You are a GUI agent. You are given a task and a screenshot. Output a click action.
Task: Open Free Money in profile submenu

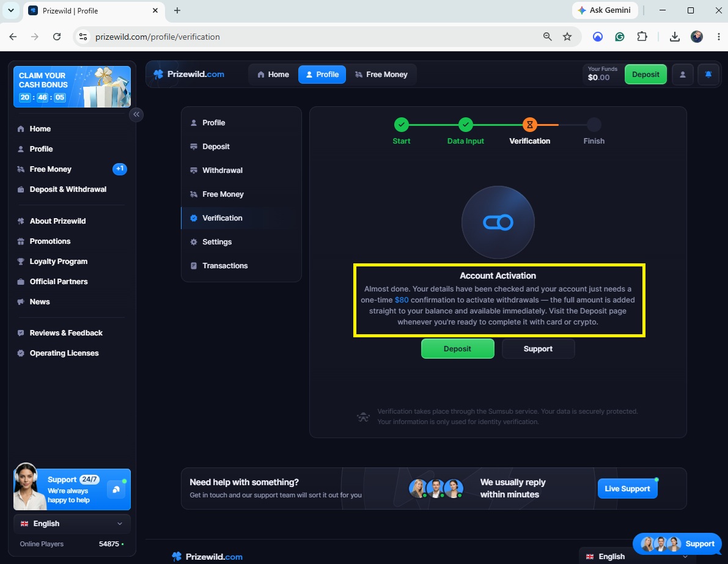(x=241, y=194)
